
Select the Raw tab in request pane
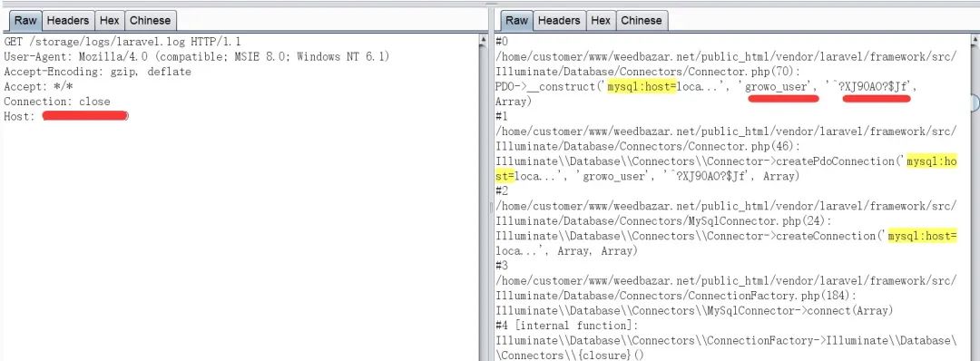point(25,21)
